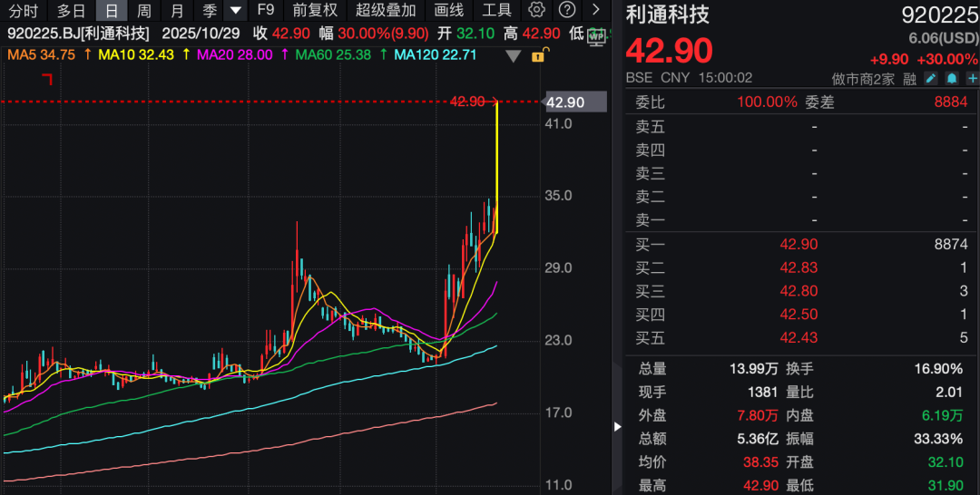This screenshot has width=980, height=495.
Task: Click the red corner marker on chart
Action: coord(47,80)
